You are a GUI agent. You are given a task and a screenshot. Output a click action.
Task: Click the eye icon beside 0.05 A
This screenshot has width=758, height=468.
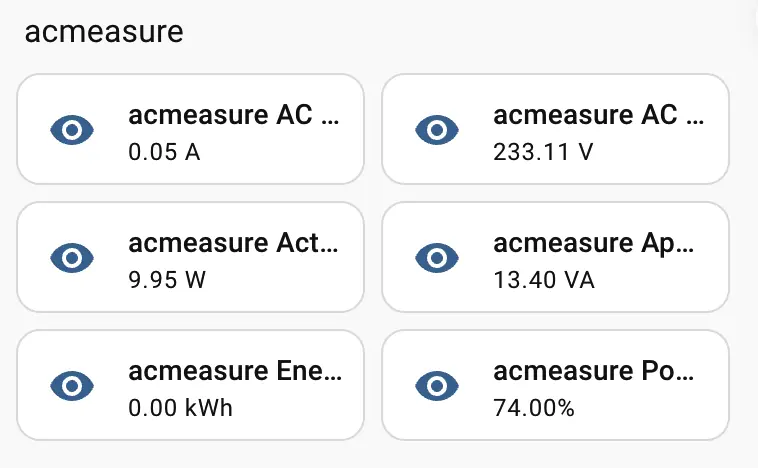pos(71,129)
